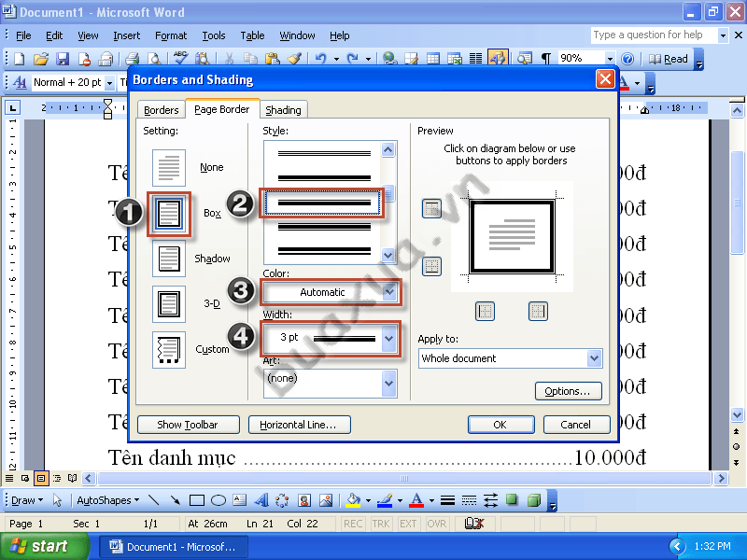Click the Columns toolbar icon
This screenshot has width=747, height=560.
point(475,59)
